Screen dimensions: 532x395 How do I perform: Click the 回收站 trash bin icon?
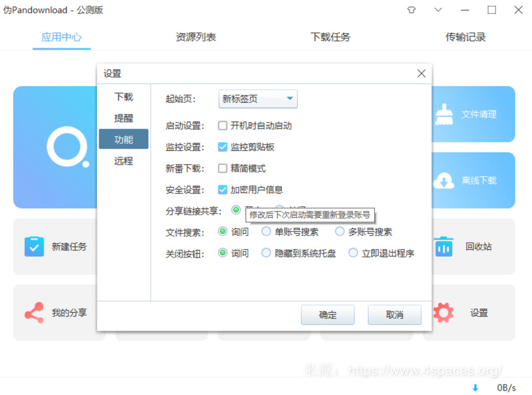(444, 247)
